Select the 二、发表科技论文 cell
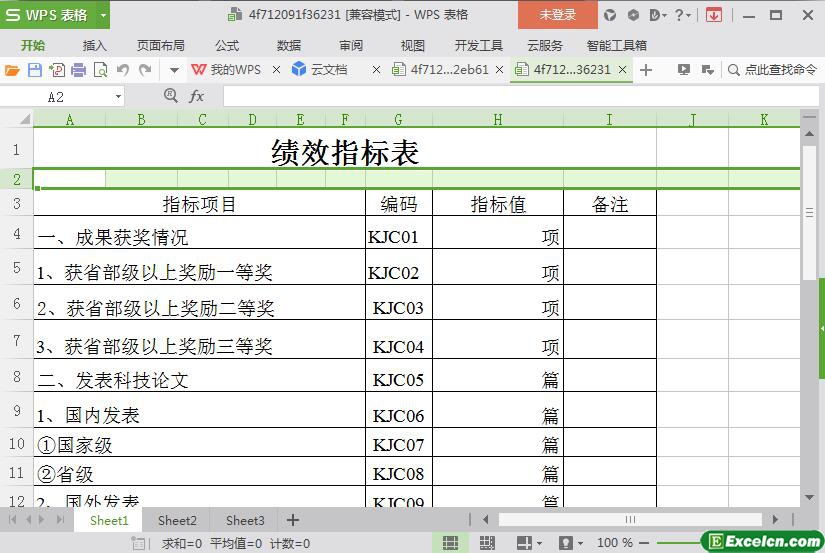The width and height of the screenshot is (825, 553). pos(199,376)
